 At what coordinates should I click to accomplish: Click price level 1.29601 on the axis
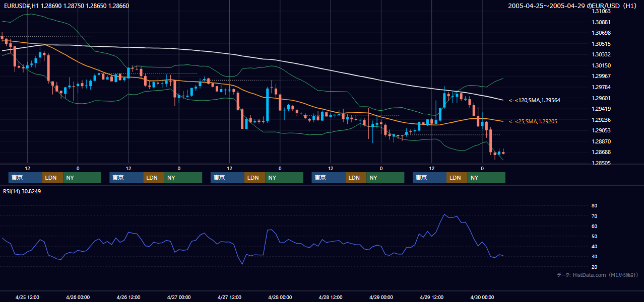pos(601,98)
